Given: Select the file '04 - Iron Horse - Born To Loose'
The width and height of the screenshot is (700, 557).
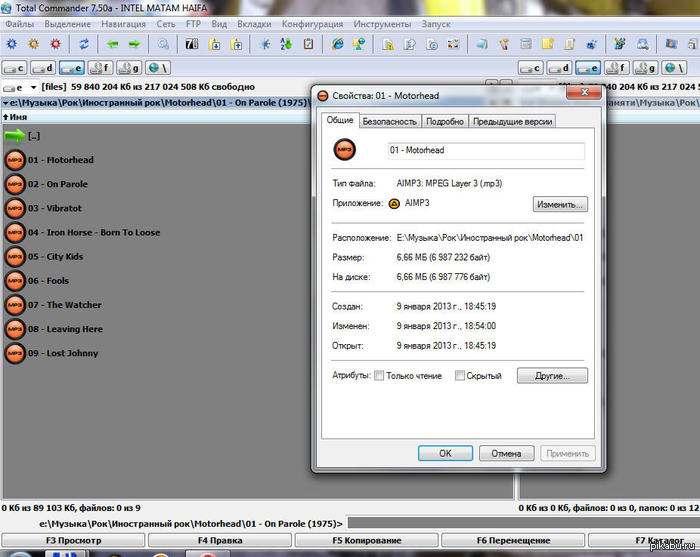Looking at the screenshot, I should 93,233.
